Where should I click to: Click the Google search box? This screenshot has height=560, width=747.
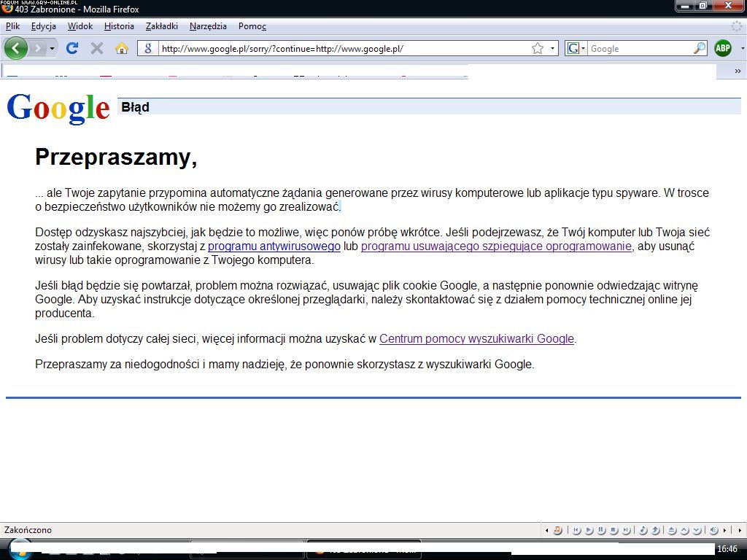pyautogui.click(x=640, y=49)
